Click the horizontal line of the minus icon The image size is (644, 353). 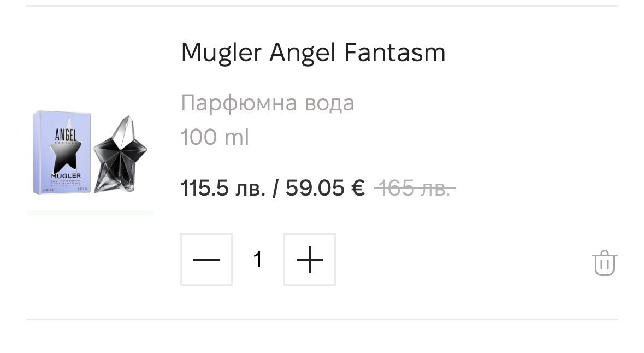[206, 260]
